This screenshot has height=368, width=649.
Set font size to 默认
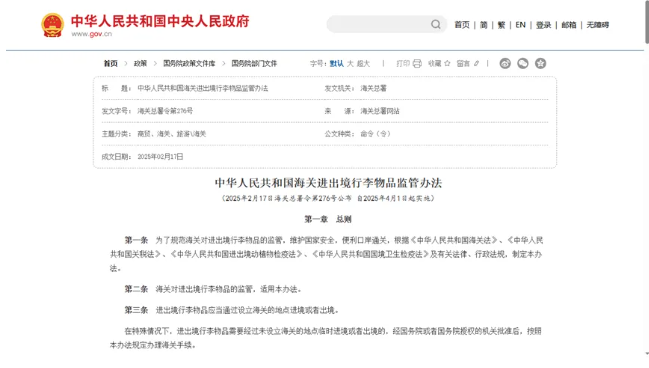point(337,63)
